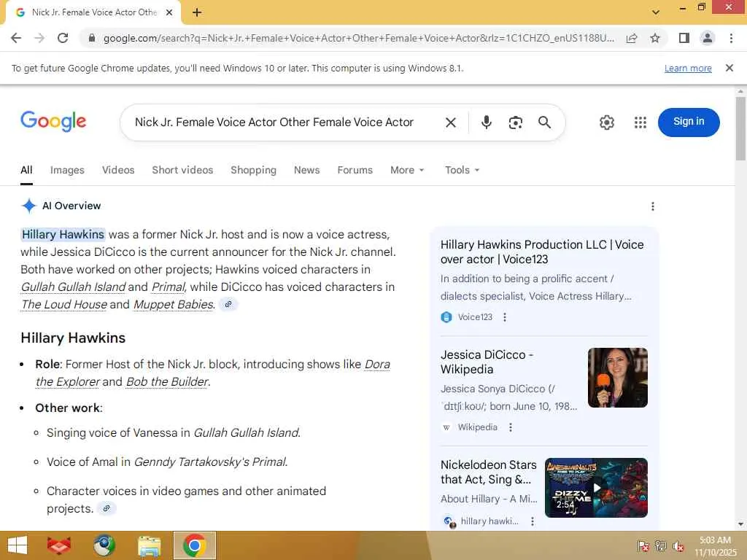Submit search with magnifier icon

[x=544, y=122]
